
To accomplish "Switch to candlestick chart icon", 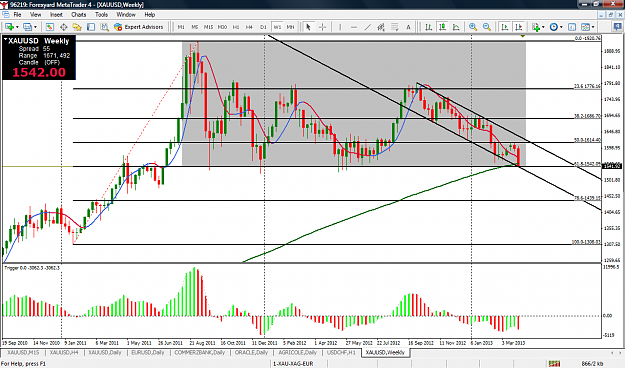I will pyautogui.click(x=442, y=27).
